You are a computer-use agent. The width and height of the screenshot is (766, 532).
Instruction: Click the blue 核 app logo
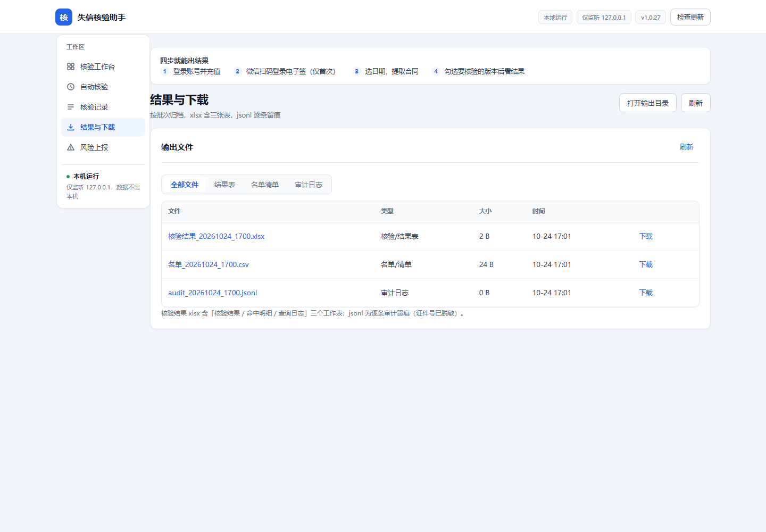click(64, 17)
